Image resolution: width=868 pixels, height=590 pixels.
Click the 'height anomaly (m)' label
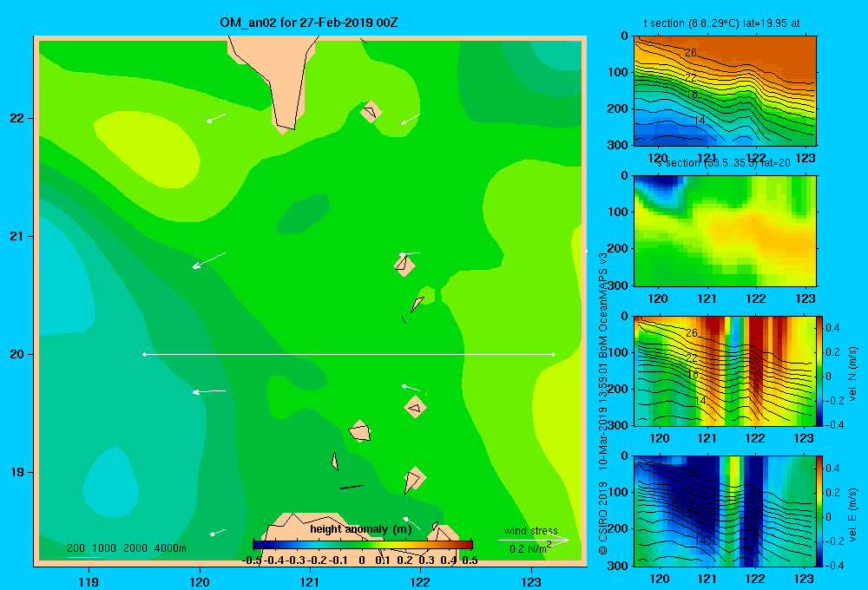[x=361, y=529]
